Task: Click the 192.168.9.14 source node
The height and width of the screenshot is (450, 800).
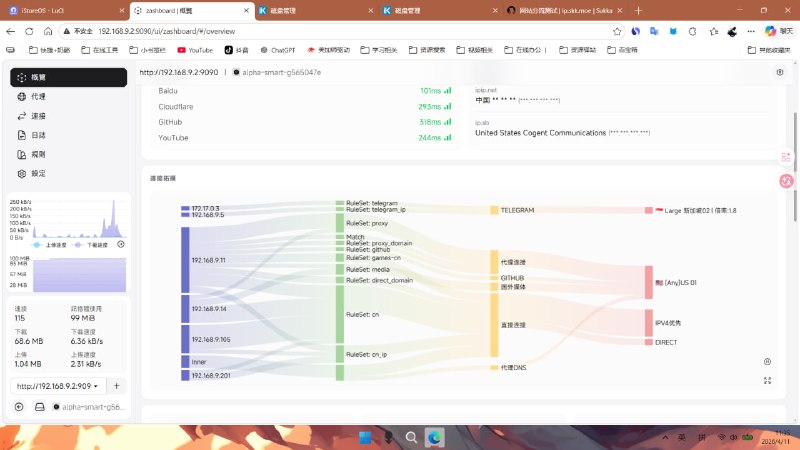Action: (x=185, y=308)
